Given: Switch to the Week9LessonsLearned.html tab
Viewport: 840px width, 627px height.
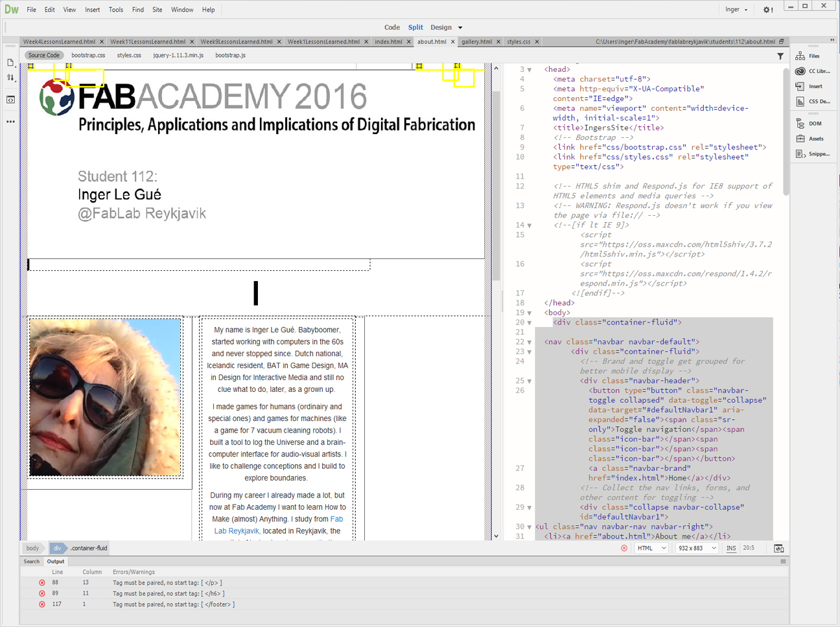Looking at the screenshot, I should pos(237,42).
